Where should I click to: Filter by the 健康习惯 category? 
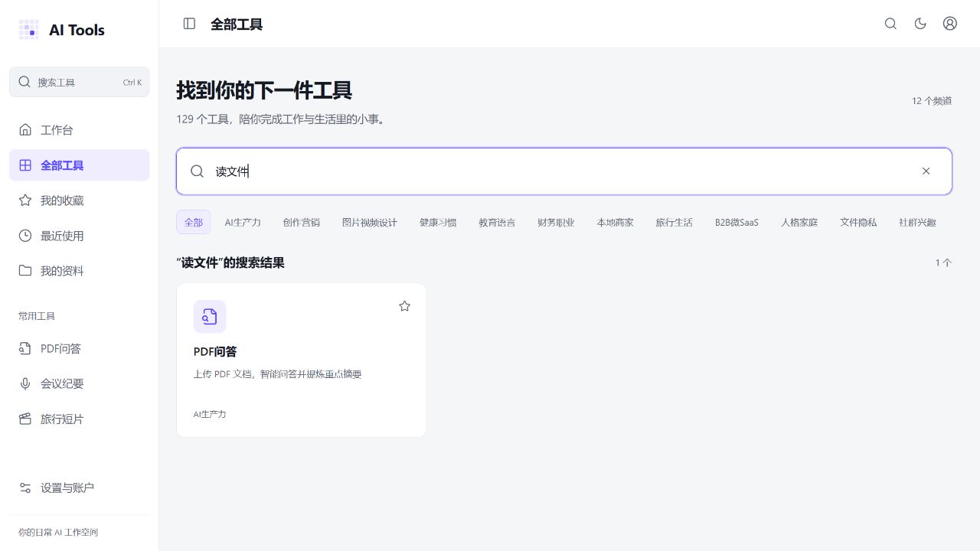coord(438,222)
